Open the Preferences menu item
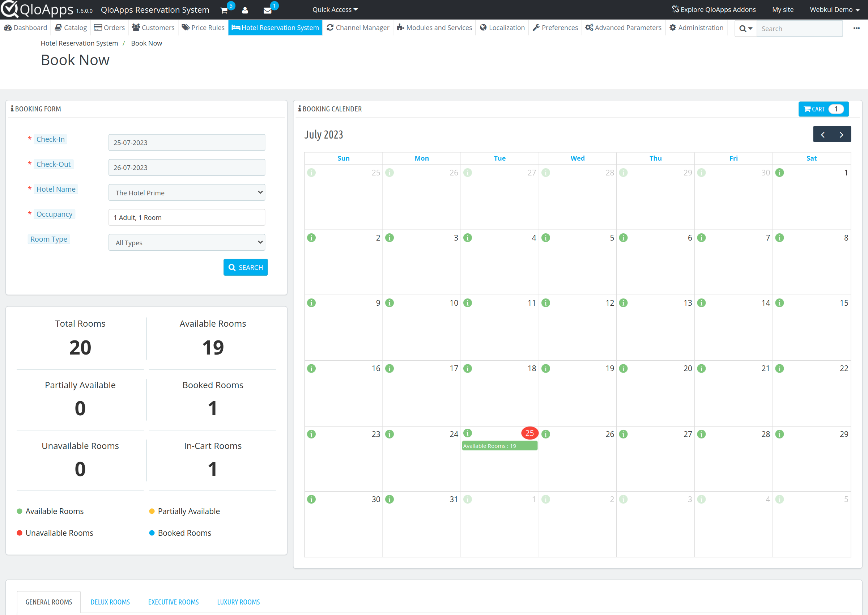This screenshot has width=868, height=615. 554,27
